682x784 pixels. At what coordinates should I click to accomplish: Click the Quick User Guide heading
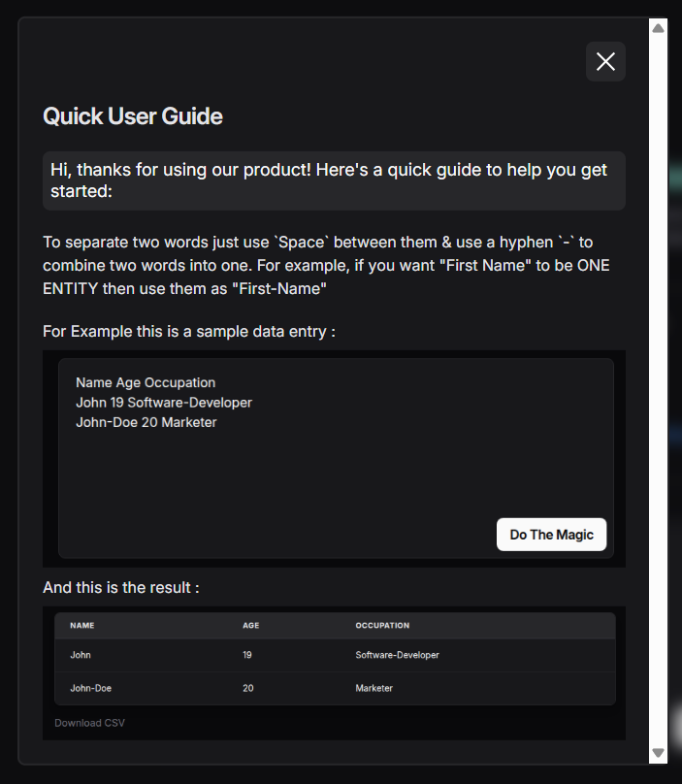tap(133, 116)
